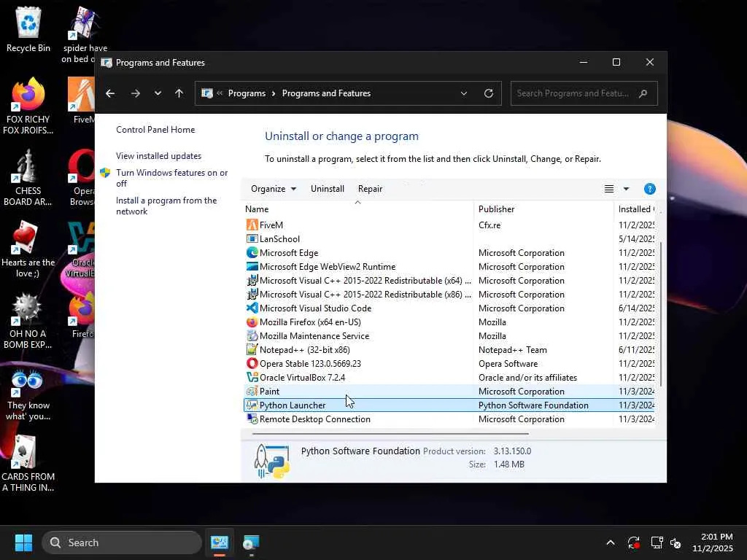Image resolution: width=747 pixels, height=560 pixels.
Task: Click the Control Panel taskbar icon
Action: pyautogui.click(x=220, y=542)
